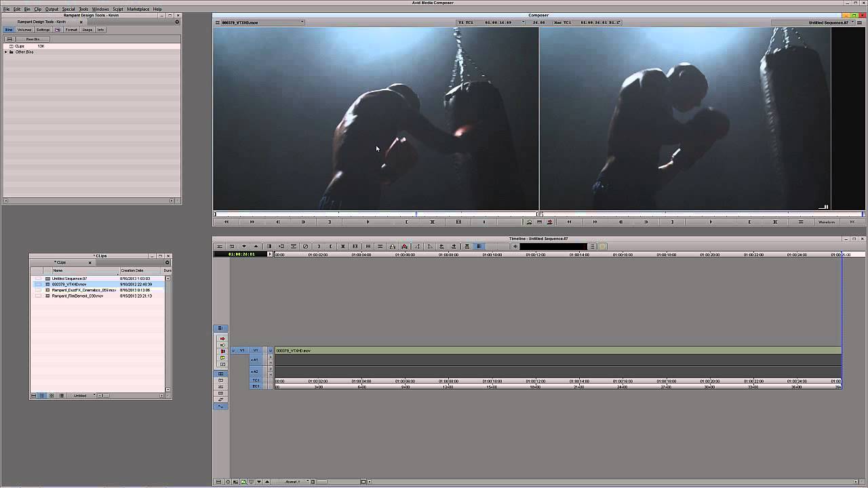The width and height of the screenshot is (868, 488).
Task: Select Rampant_FilmElement_030.mov in CLips bin
Action: 77,296
